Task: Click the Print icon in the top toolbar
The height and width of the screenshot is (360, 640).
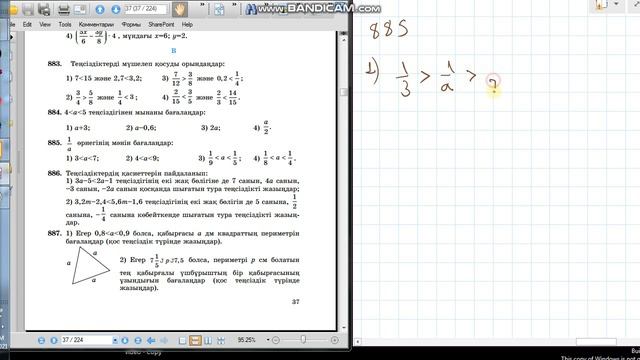Action: pyautogui.click(x=64, y=9)
